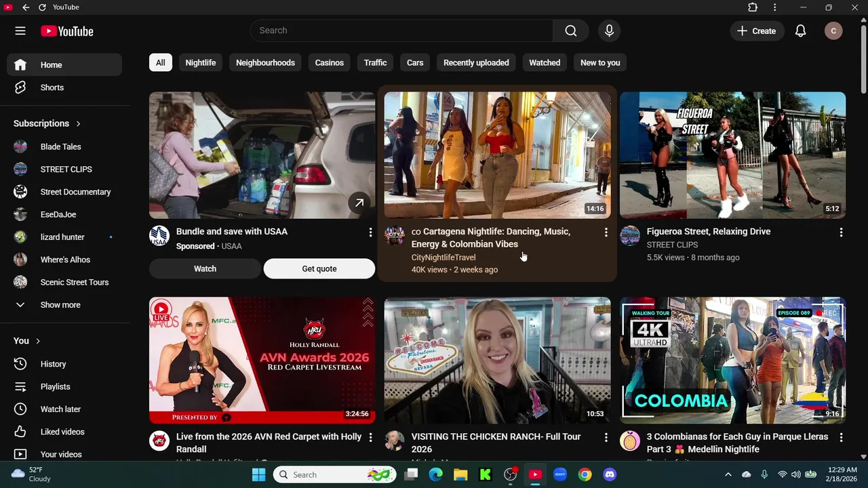Open History in the sidebar
The image size is (868, 488).
point(64,364)
